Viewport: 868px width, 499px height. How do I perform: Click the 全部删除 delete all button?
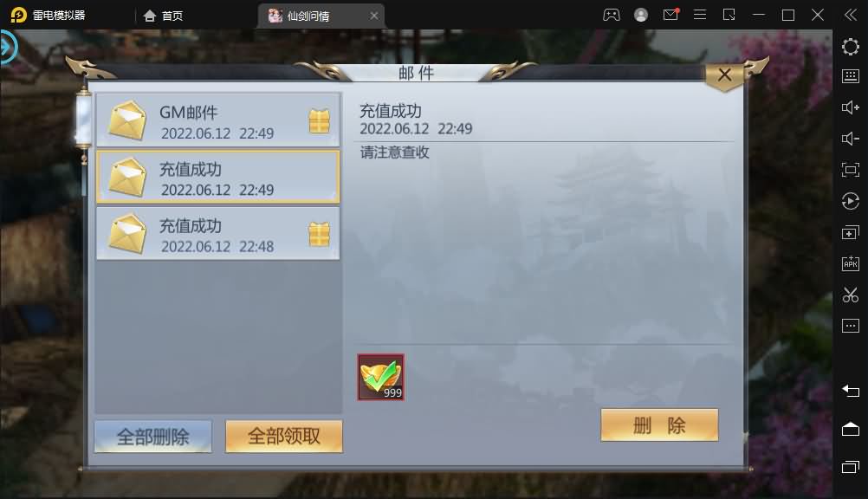152,437
